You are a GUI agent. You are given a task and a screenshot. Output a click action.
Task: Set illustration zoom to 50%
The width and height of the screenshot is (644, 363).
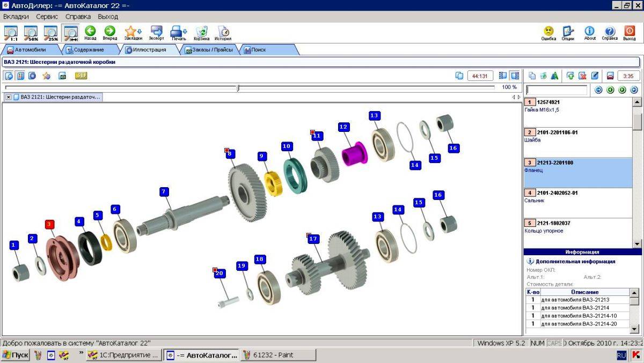click(x=31, y=33)
